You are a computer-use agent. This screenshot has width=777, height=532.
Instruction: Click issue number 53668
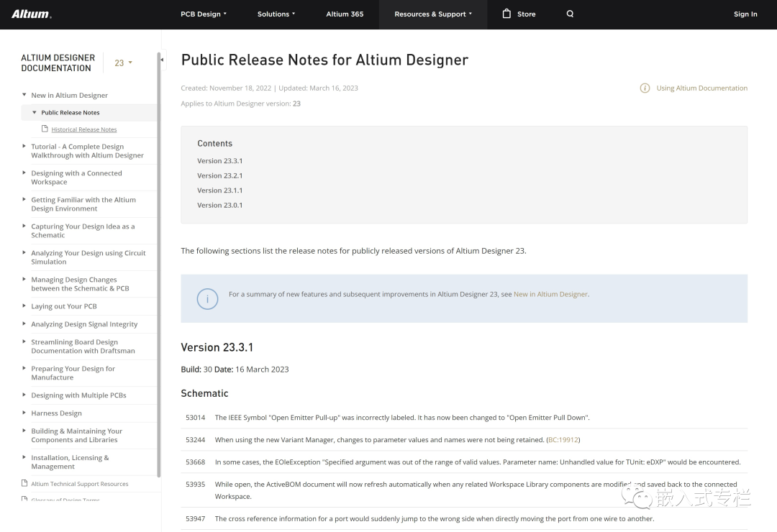195,462
